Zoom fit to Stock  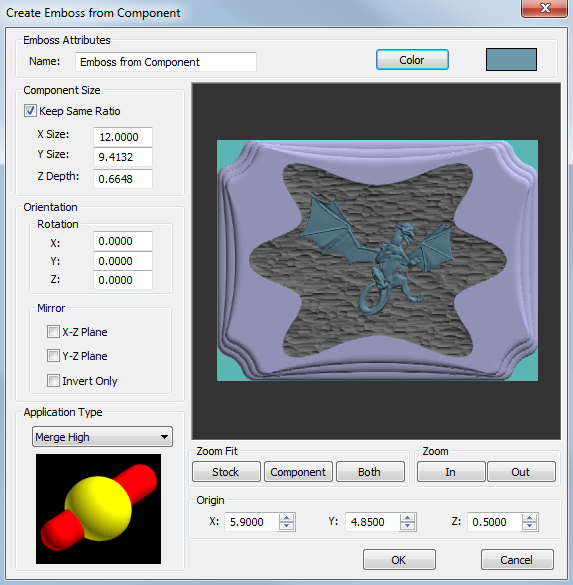[x=226, y=472]
